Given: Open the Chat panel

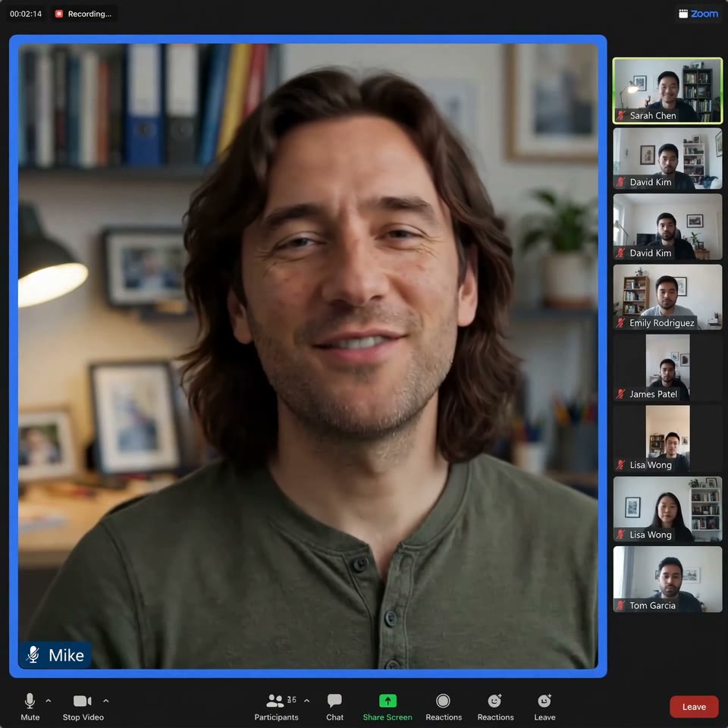Looking at the screenshot, I should [x=334, y=707].
